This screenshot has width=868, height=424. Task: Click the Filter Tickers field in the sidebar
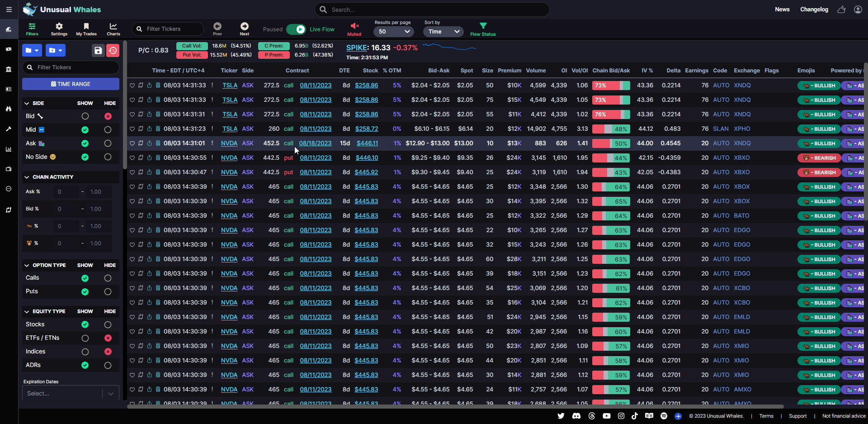coord(71,67)
